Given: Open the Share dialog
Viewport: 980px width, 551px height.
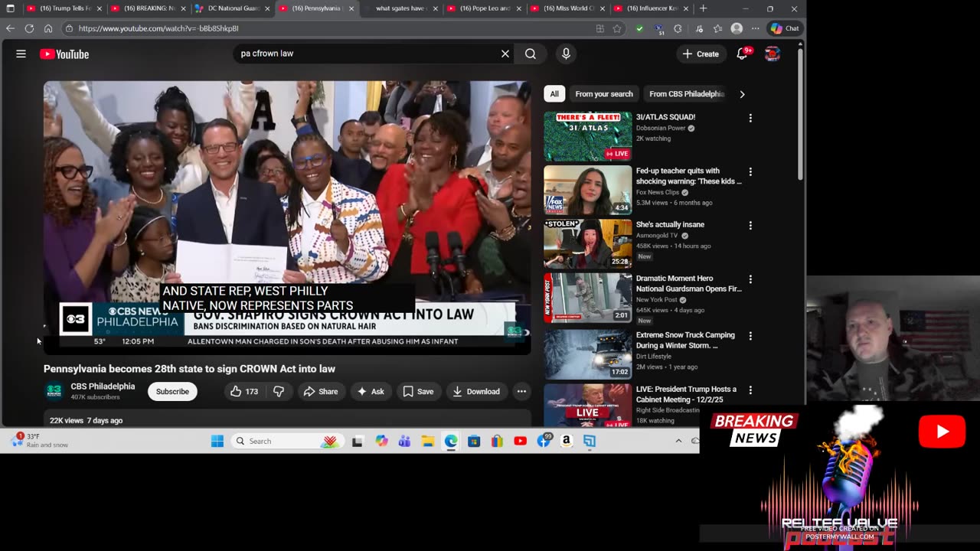Looking at the screenshot, I should click(x=320, y=391).
